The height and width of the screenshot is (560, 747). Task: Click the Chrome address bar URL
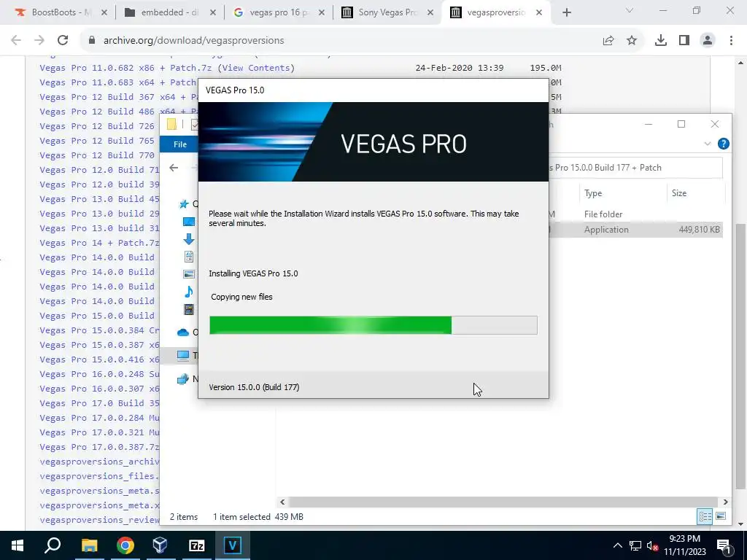point(193,41)
